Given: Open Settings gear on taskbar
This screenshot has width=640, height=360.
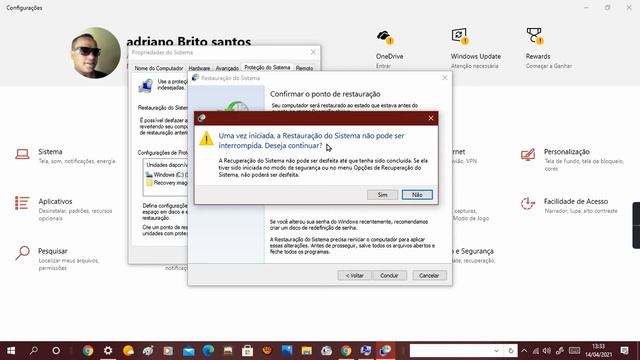Looking at the screenshot, I should pyautogui.click(x=108, y=351).
